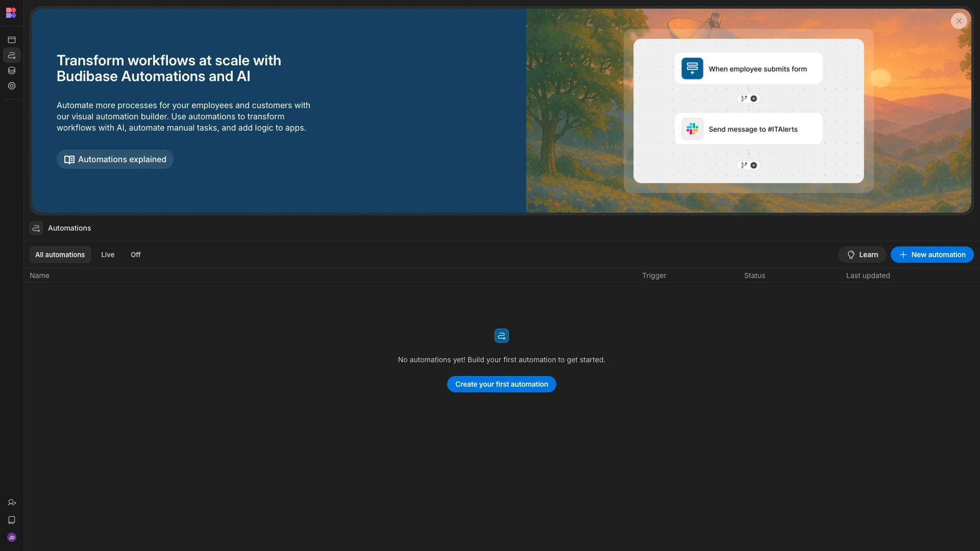Close the Automations promo banner

pos(959,21)
